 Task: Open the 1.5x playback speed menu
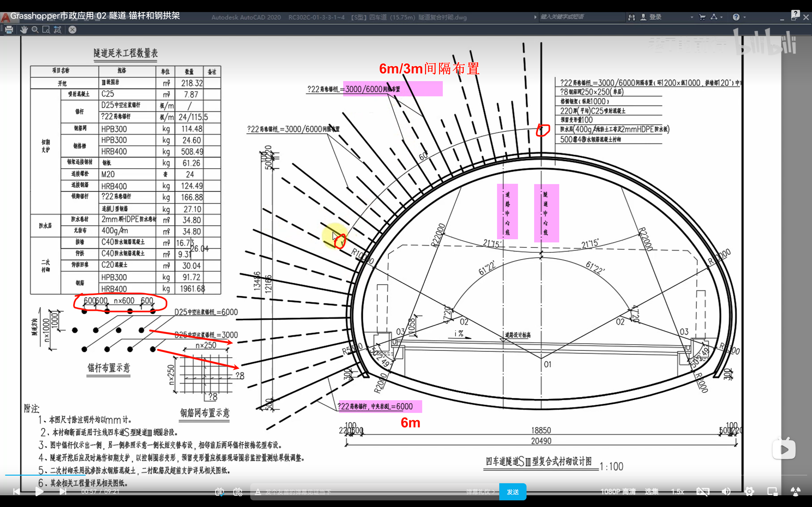pos(678,491)
